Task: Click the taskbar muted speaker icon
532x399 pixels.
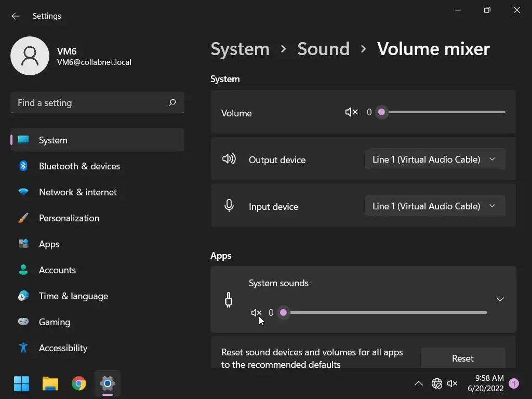Action: tap(453, 384)
